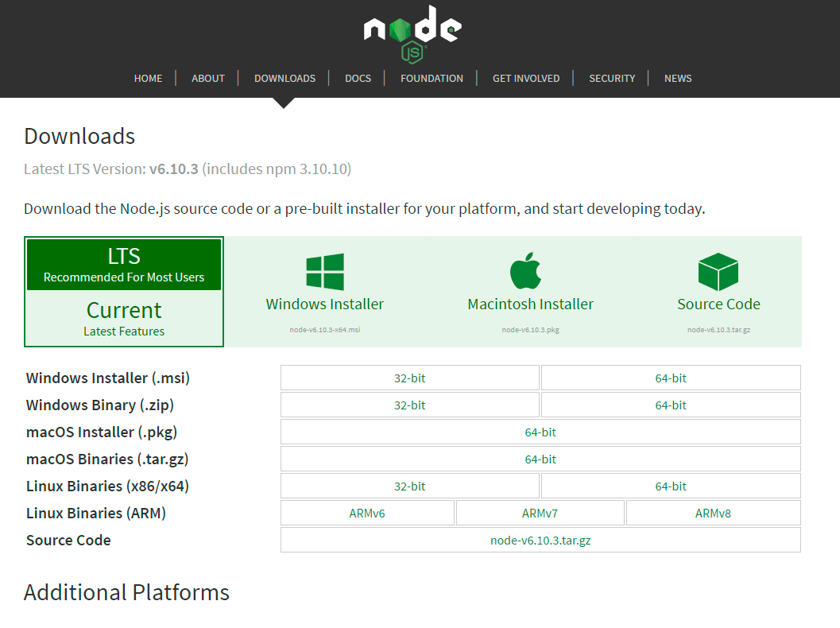Open the FOUNDATION nav item
Image resolution: width=840 pixels, height=628 pixels.
(432, 78)
